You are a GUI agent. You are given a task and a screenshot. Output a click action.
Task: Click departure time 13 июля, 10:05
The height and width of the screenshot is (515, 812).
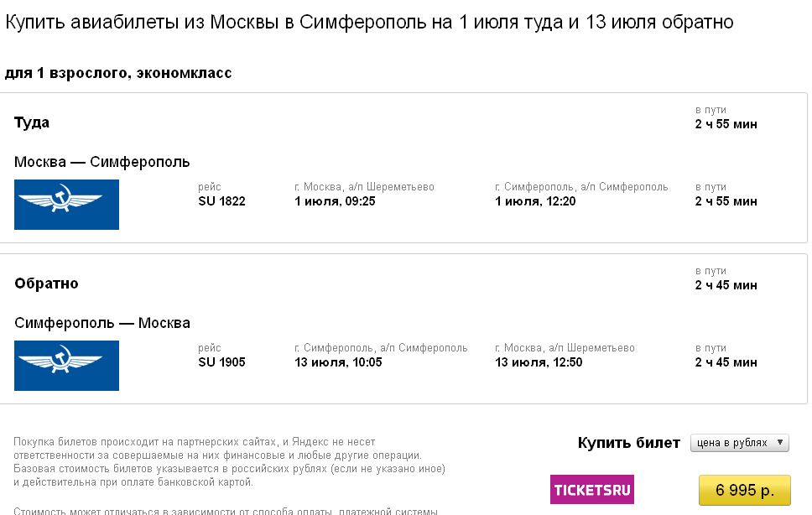(338, 362)
